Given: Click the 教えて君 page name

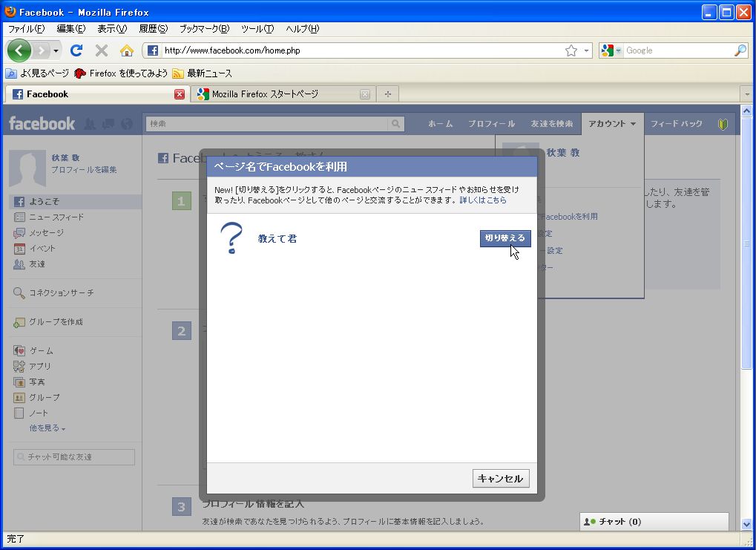Looking at the screenshot, I should point(277,238).
